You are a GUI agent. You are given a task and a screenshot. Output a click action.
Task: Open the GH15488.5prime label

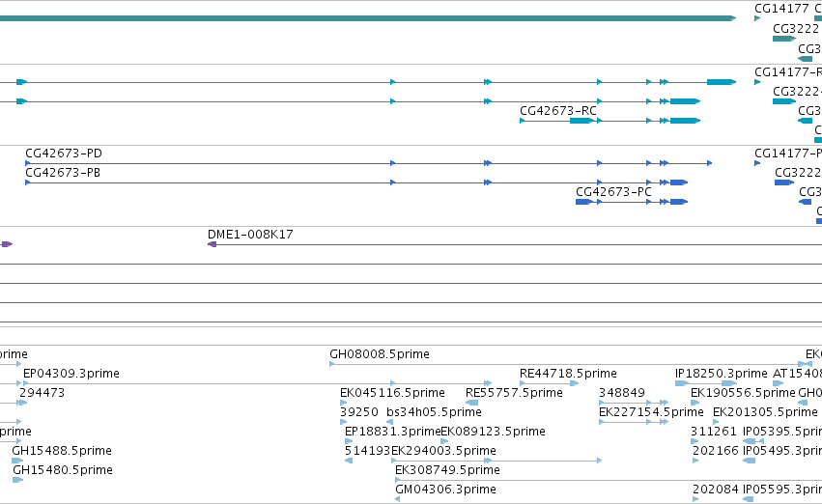point(61,451)
